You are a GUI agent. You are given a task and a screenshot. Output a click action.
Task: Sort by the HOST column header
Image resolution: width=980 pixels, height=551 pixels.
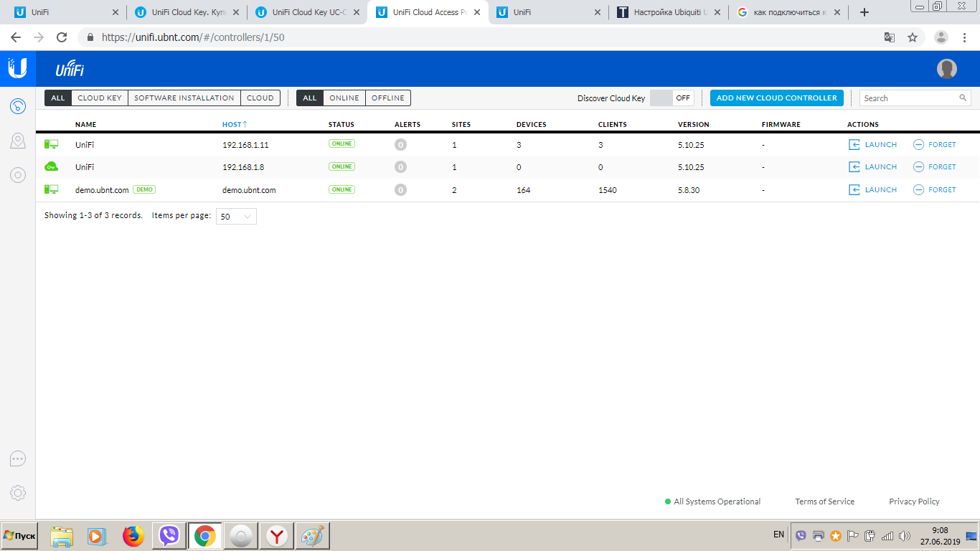point(235,125)
